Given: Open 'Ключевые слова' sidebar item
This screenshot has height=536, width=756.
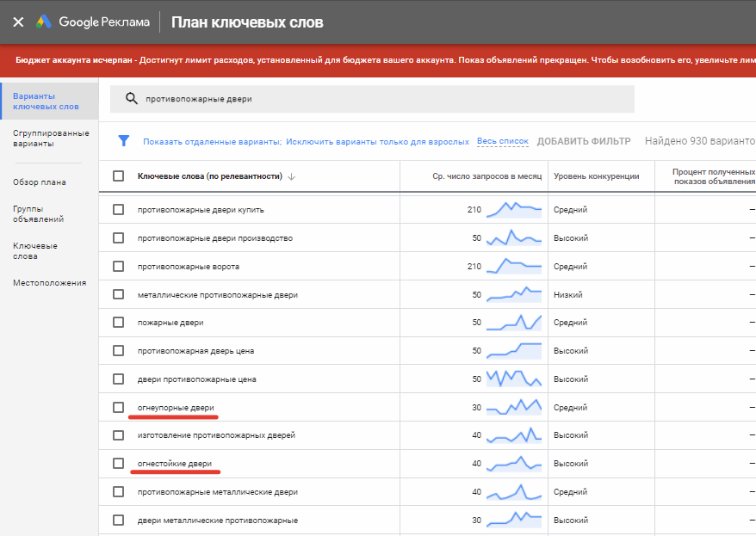Looking at the screenshot, I should coord(34,251).
